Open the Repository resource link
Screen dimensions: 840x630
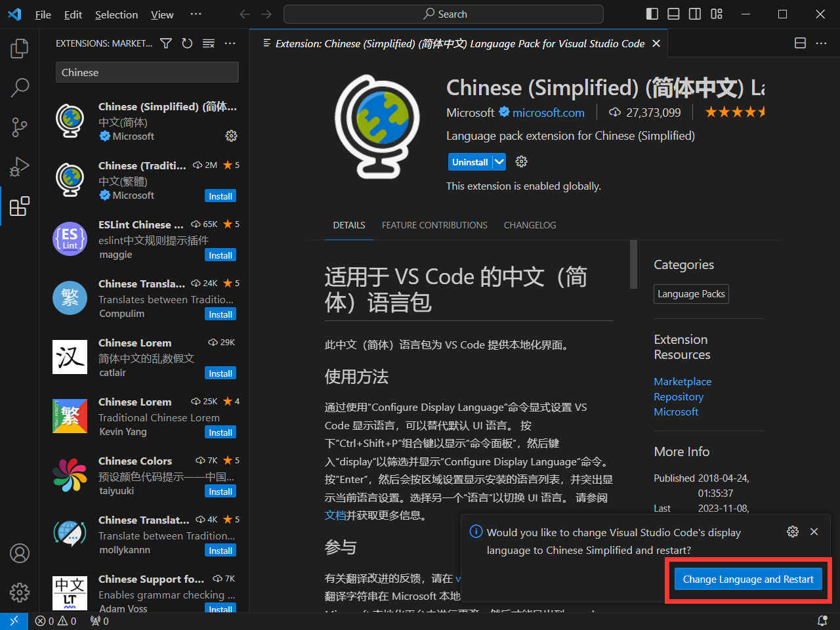coord(679,396)
